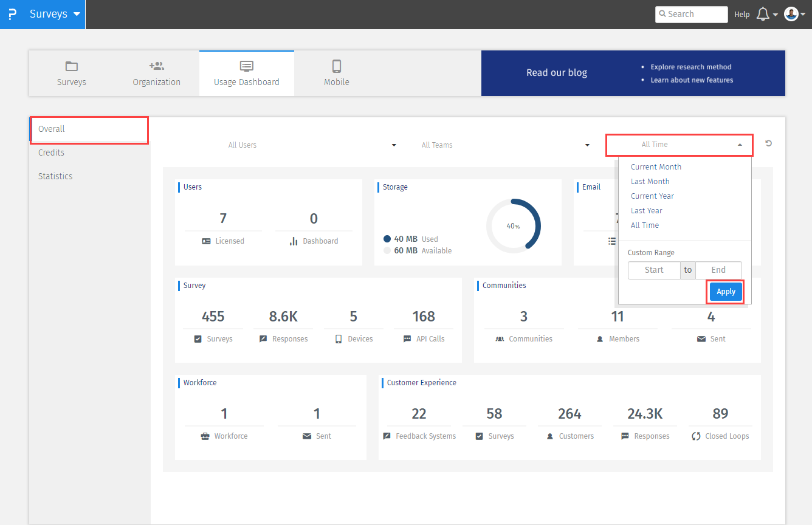The image size is (812, 525).
Task: Expand the All Users dropdown
Action: [x=311, y=145]
